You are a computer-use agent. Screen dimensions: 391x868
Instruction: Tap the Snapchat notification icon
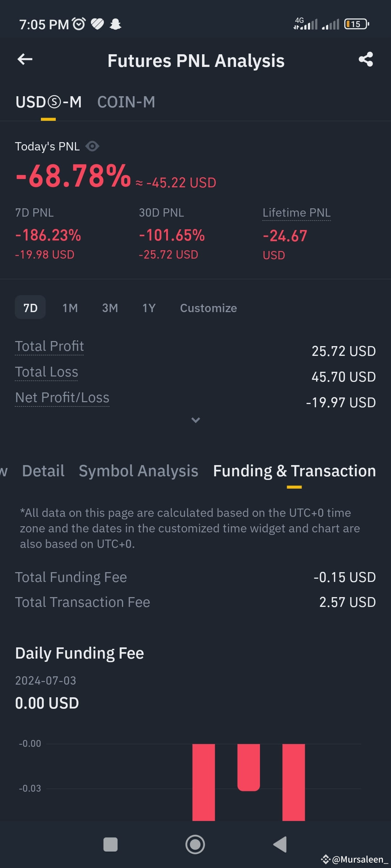(x=115, y=24)
